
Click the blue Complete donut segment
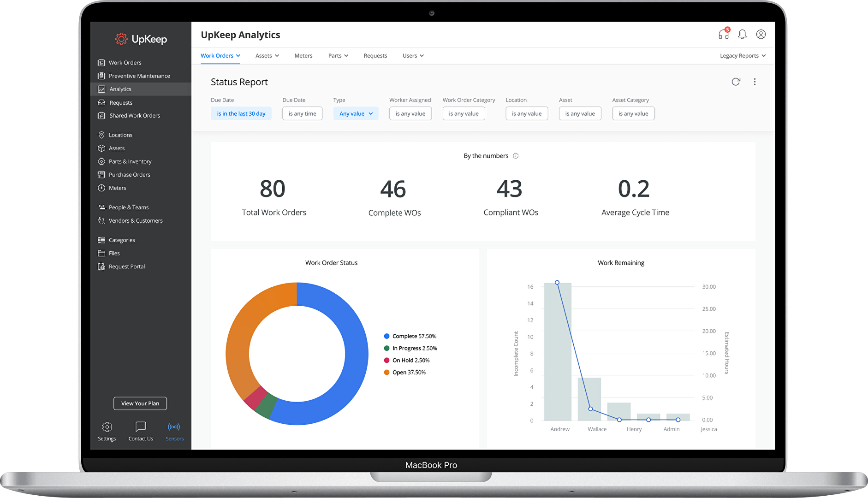pyautogui.click(x=356, y=354)
